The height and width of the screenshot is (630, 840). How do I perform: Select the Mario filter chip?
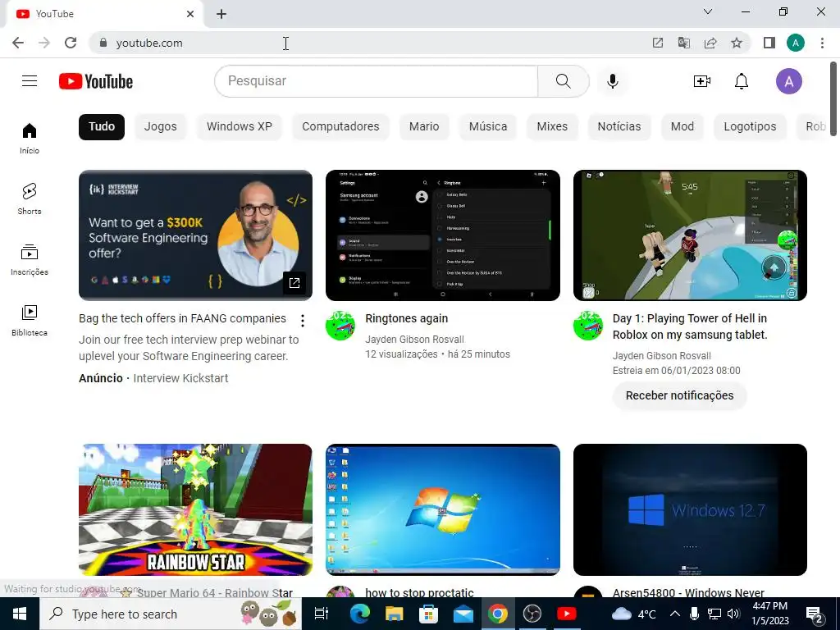pos(424,126)
